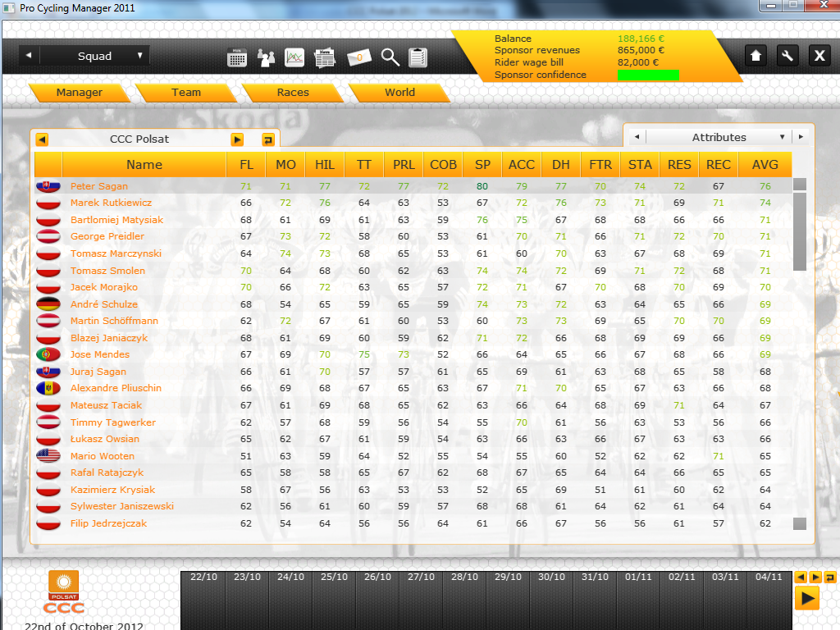
Task: Select next view right of Attributes
Action: pos(801,137)
